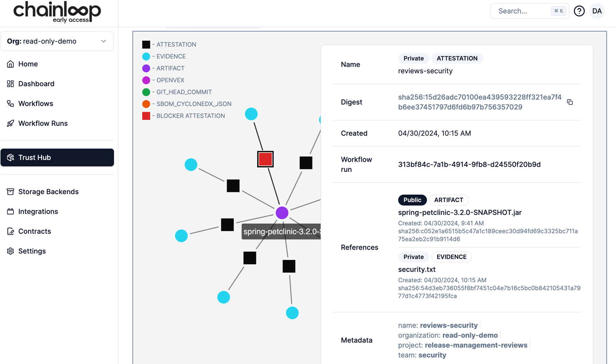Viewport: 615px width, 364px height.
Task: Open the DA user avatar menu
Action: point(597,11)
